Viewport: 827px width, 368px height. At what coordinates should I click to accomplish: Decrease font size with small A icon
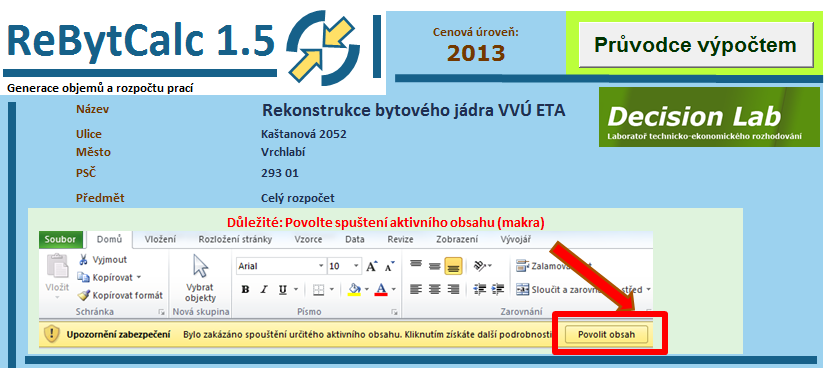[x=390, y=266]
